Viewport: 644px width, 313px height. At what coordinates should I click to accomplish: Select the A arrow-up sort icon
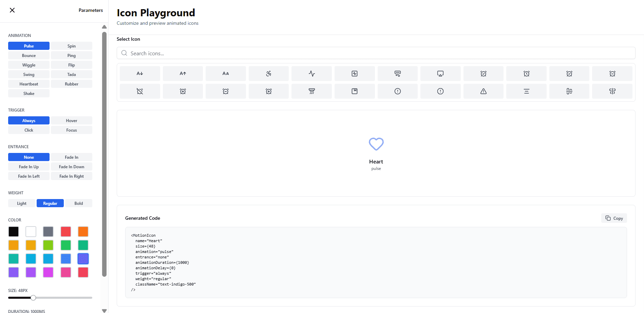(183, 73)
